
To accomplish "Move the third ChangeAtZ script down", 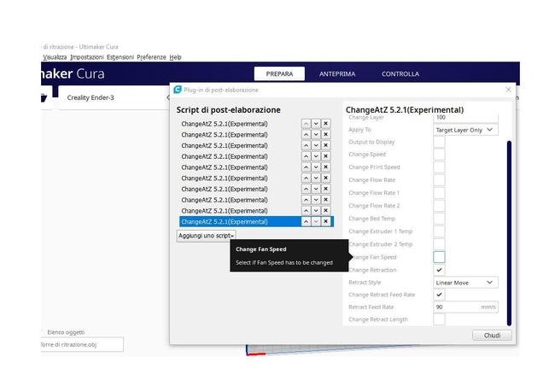I will click(316, 146).
